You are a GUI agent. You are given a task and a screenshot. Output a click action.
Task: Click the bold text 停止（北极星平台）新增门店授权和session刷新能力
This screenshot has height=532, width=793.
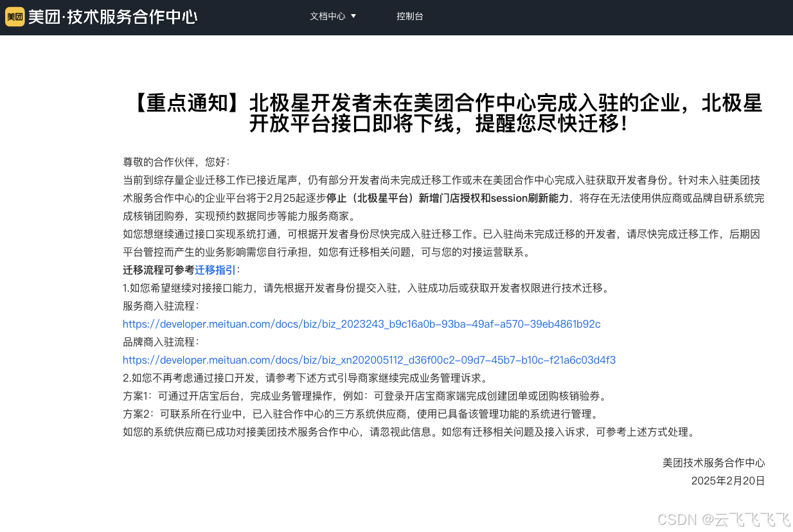(448, 198)
